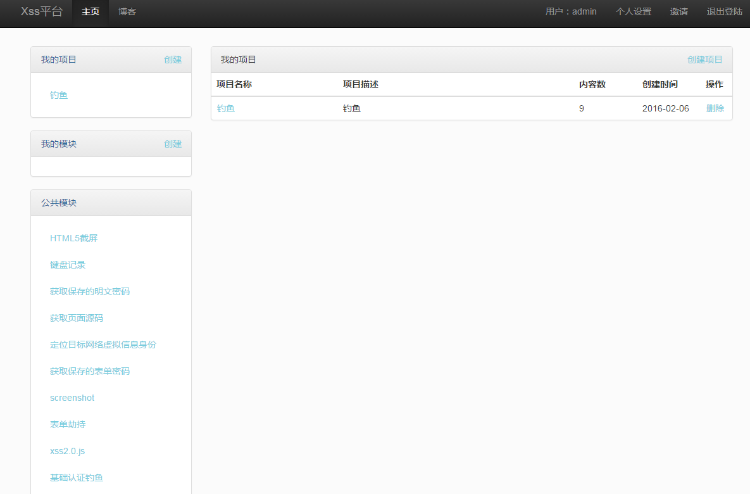Select the 基础认证钓鱼 module

click(76, 478)
